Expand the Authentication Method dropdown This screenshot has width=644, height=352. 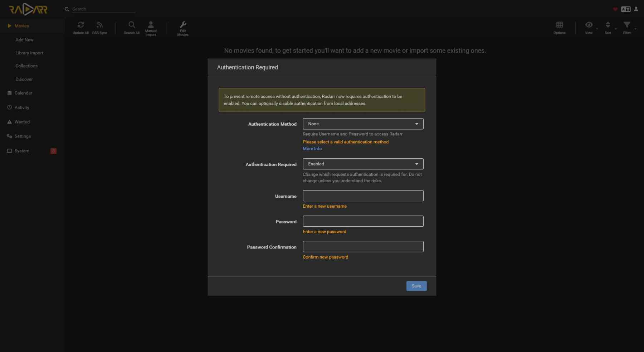(x=363, y=124)
